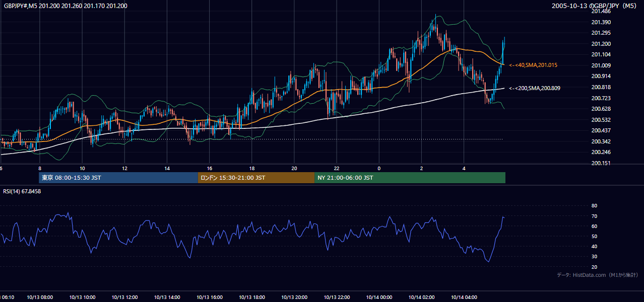Click price axis value 200.818
This screenshot has height=302, width=644.
[x=601, y=87]
